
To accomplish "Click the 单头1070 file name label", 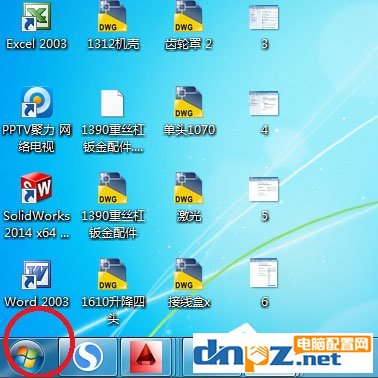I will pos(189,130).
